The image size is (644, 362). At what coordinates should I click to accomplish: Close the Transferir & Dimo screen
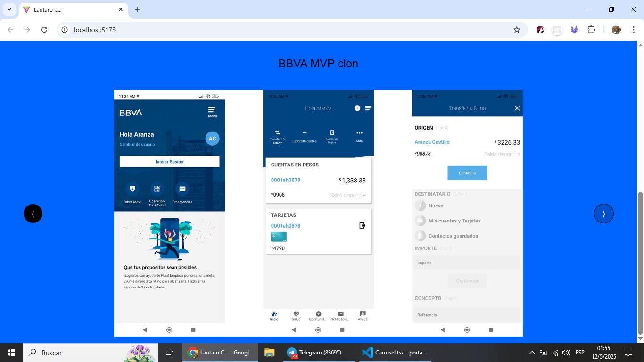(517, 108)
